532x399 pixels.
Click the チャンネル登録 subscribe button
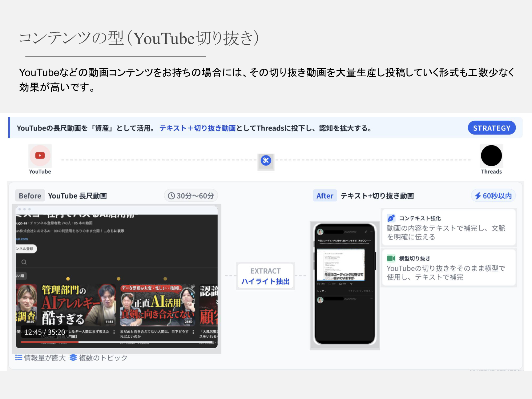26,249
